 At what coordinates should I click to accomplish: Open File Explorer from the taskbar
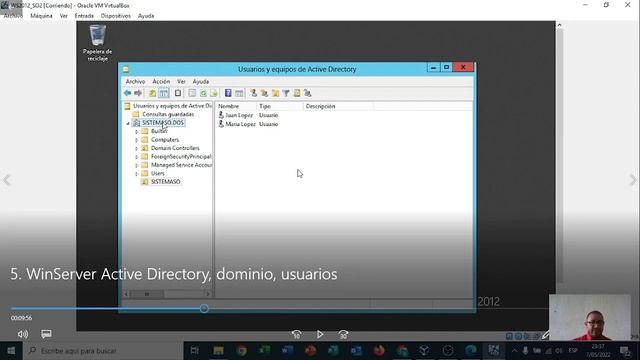pyautogui.click(x=218, y=351)
